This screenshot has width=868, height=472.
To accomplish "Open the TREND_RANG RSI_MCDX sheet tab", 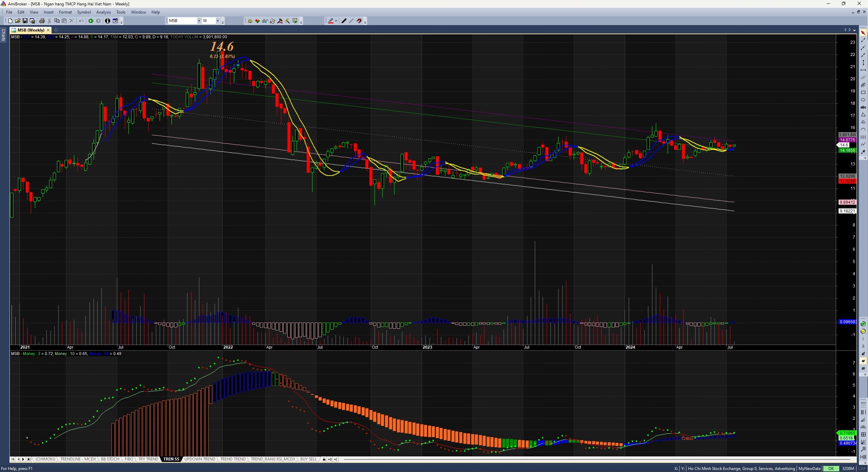I will point(273,459).
